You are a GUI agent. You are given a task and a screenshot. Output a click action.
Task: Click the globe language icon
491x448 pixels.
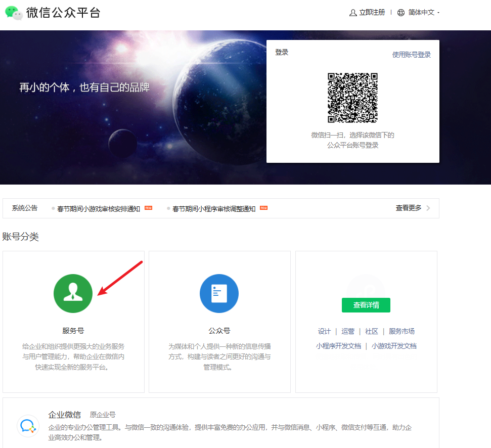(x=401, y=13)
